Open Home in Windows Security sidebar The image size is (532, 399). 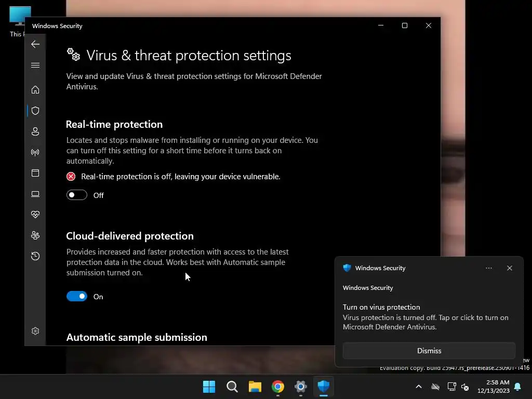[35, 90]
